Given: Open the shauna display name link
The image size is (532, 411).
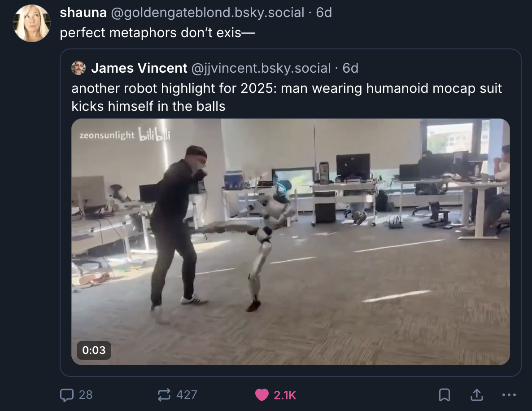Looking at the screenshot, I should [x=83, y=13].
